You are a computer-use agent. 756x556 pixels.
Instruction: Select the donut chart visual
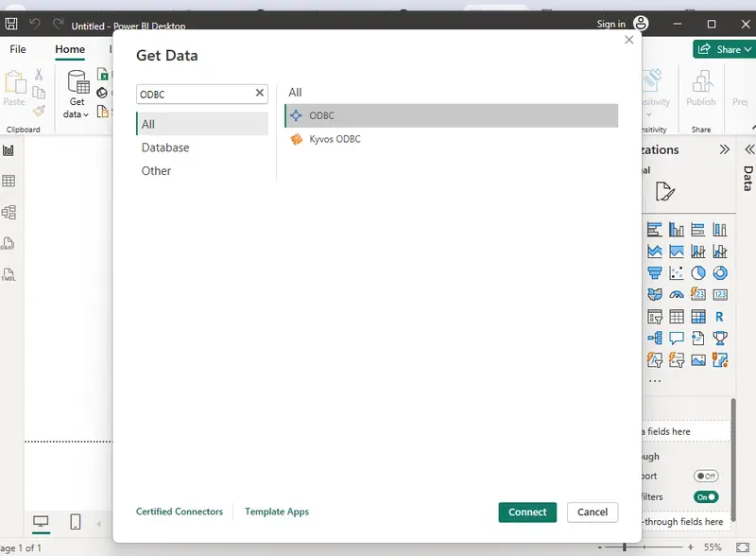(720, 273)
